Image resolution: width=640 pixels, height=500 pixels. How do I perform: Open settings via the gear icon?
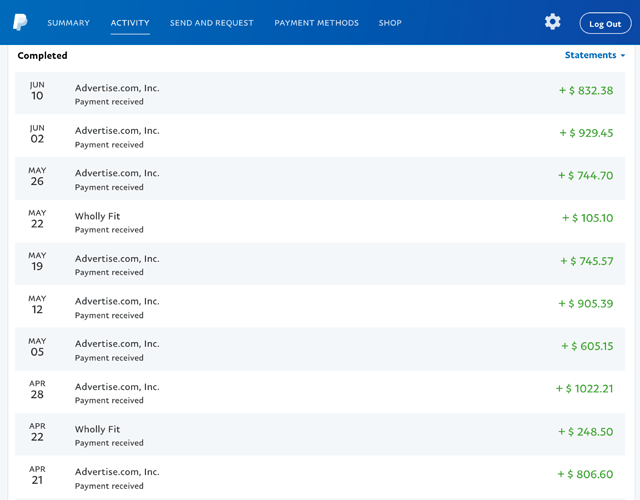[552, 22]
